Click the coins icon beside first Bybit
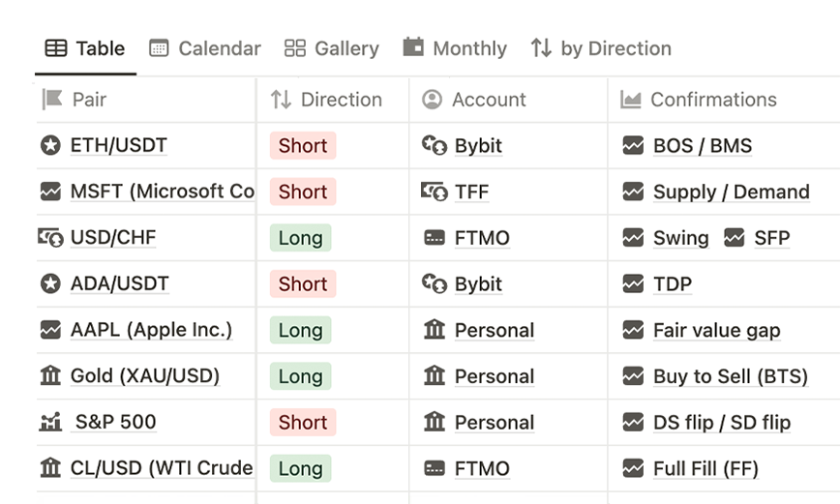840x504 pixels. (x=435, y=146)
